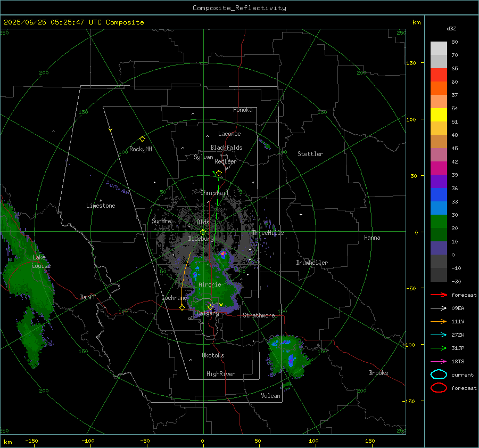Click the red 65 dBZ color swatch

click(x=439, y=75)
